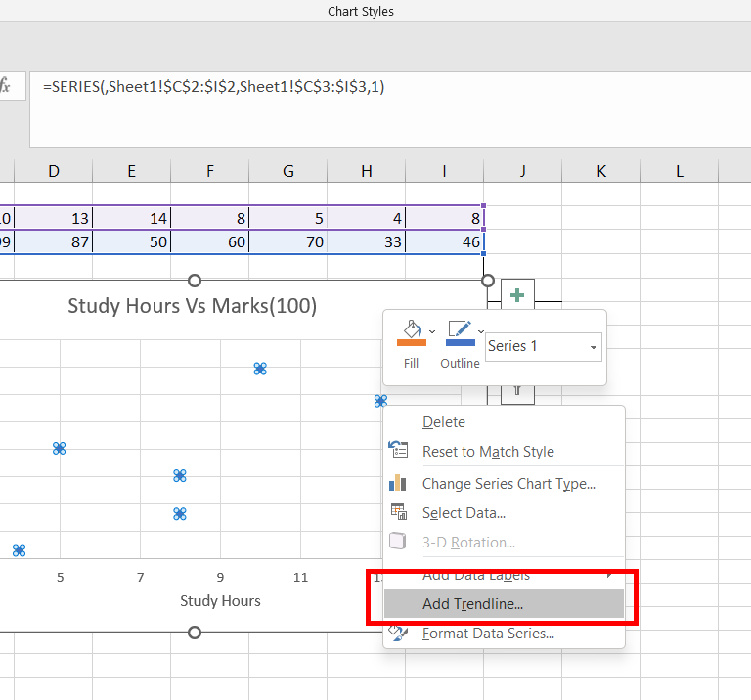The image size is (751, 700).
Task: Click the Chart Elements plus button
Action: [517, 295]
